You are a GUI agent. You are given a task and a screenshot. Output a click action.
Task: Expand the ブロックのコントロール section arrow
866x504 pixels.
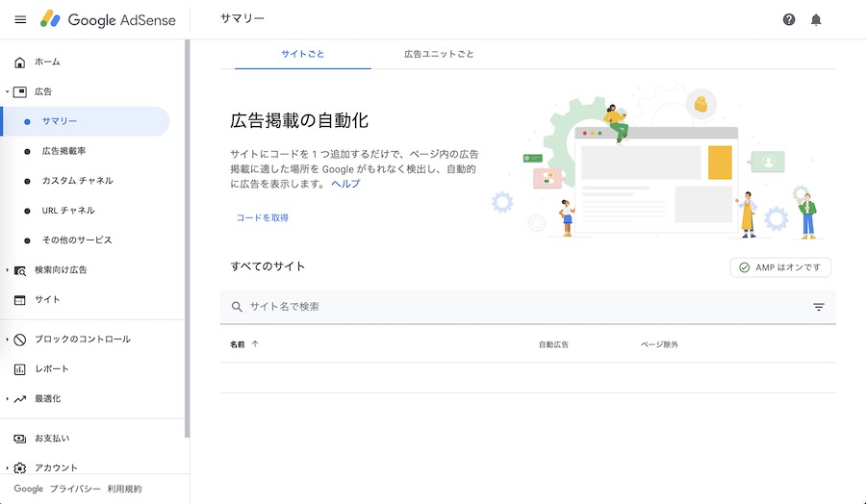[7, 340]
